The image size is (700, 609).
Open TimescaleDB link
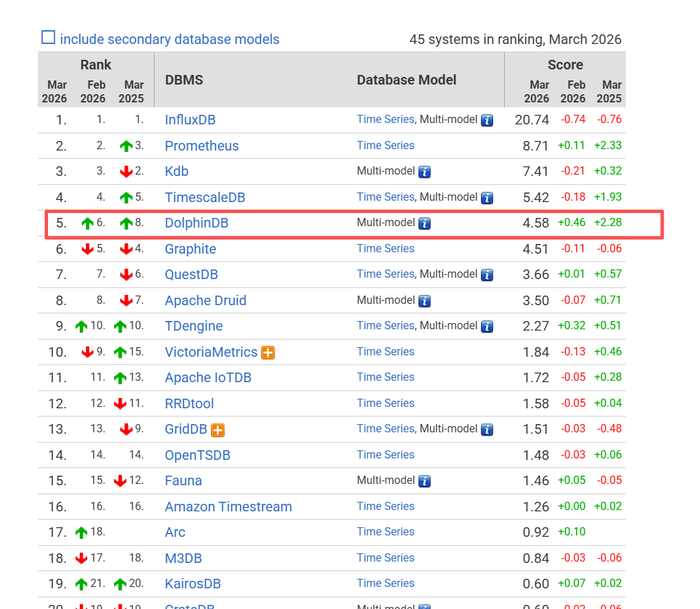point(205,197)
